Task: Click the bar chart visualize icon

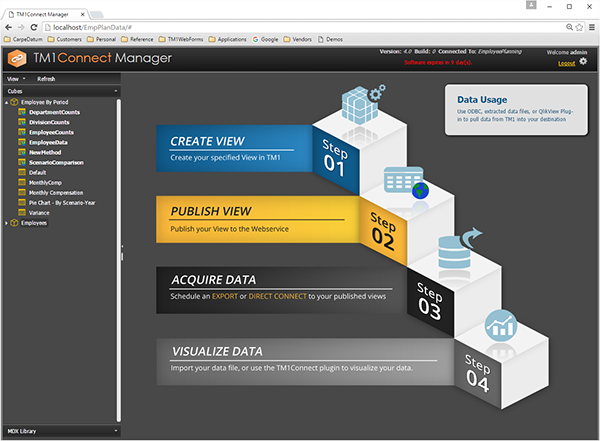Action: point(501,325)
